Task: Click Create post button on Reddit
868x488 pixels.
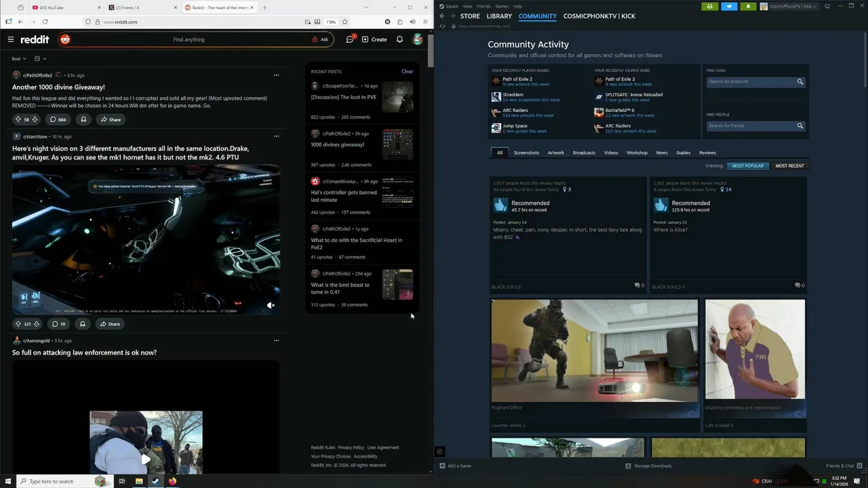Action: 374,39
